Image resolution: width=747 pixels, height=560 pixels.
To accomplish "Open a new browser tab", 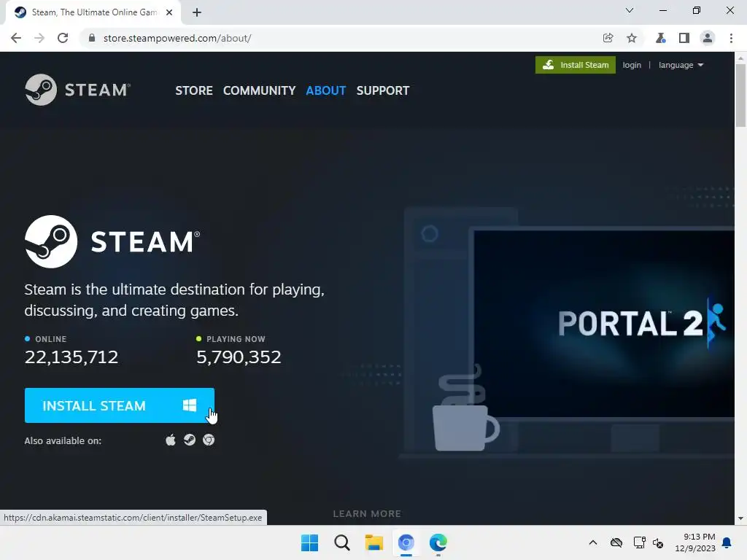I will (x=197, y=12).
